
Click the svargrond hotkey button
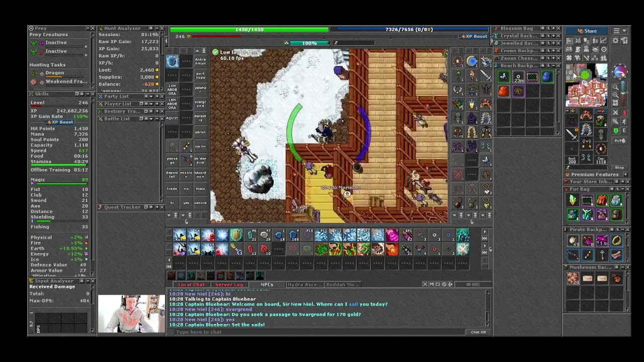pos(200,104)
